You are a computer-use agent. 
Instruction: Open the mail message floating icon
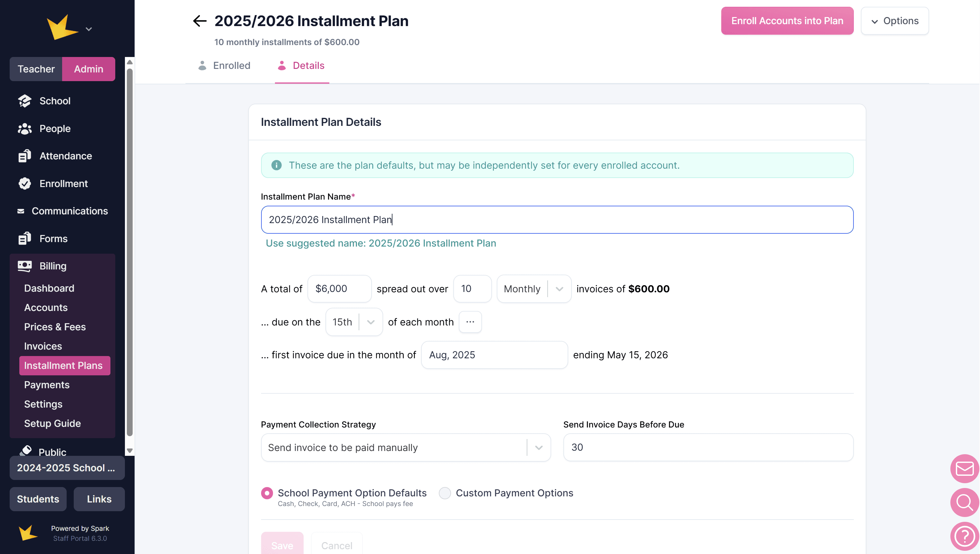(x=965, y=469)
